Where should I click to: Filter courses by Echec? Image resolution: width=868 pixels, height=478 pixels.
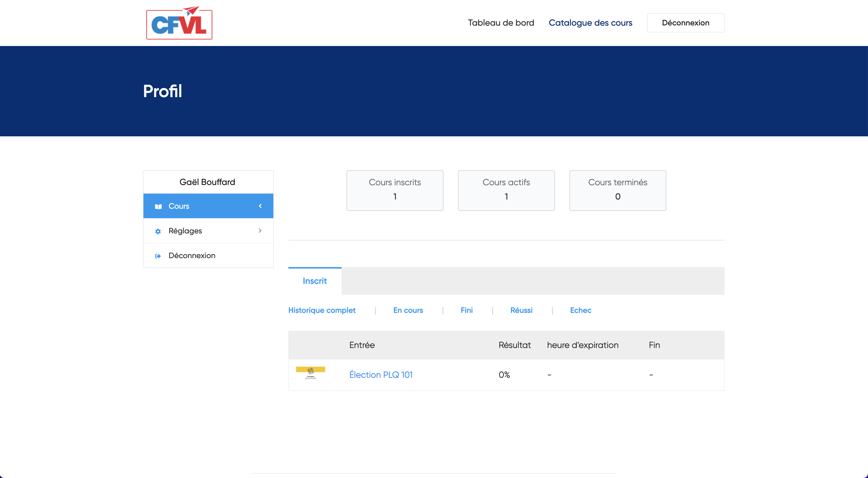[x=580, y=310]
